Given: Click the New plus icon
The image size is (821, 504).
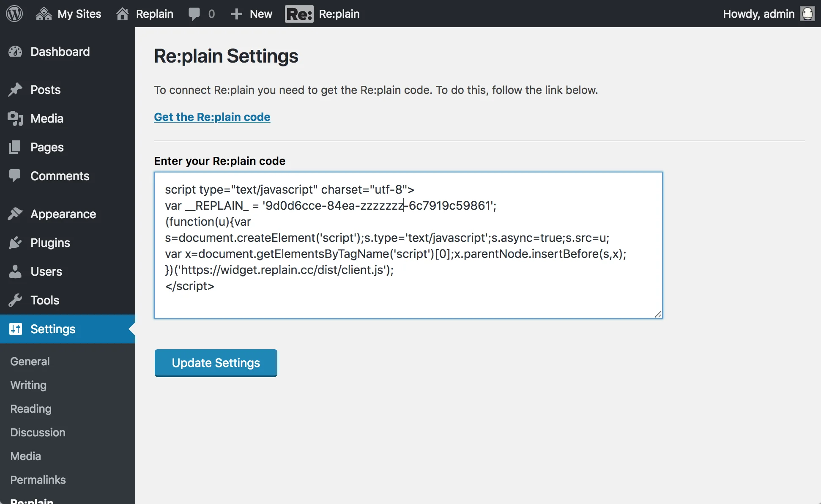Looking at the screenshot, I should tap(236, 14).
